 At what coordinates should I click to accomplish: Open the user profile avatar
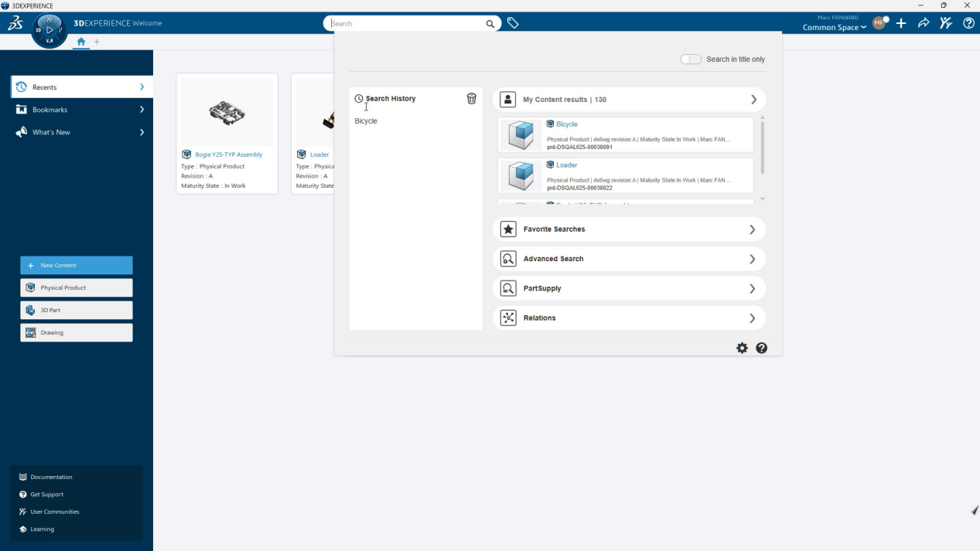coord(879,23)
